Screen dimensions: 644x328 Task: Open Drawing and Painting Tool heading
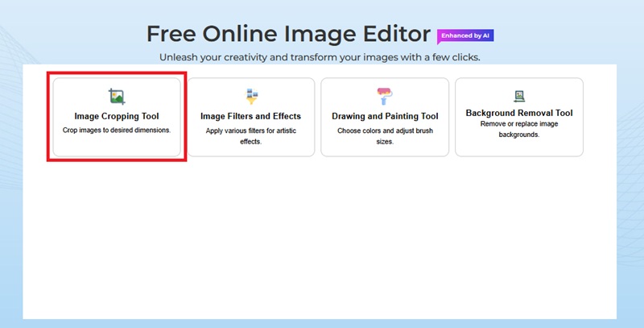tap(385, 116)
